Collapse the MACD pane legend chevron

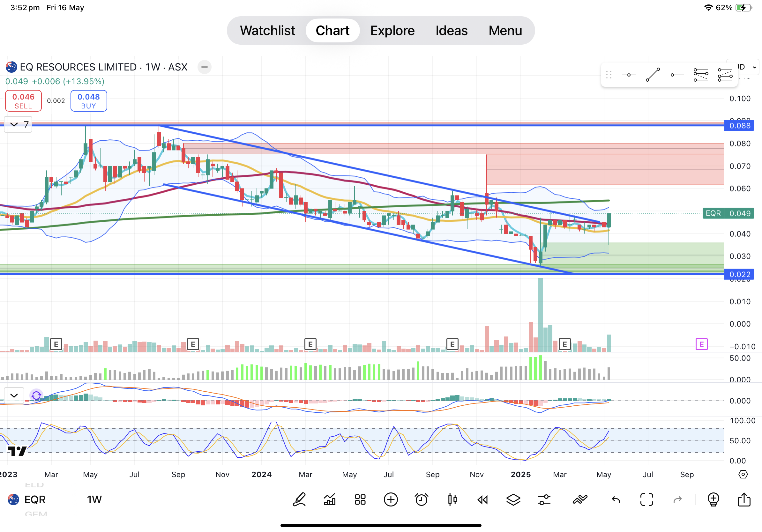pos(14,395)
